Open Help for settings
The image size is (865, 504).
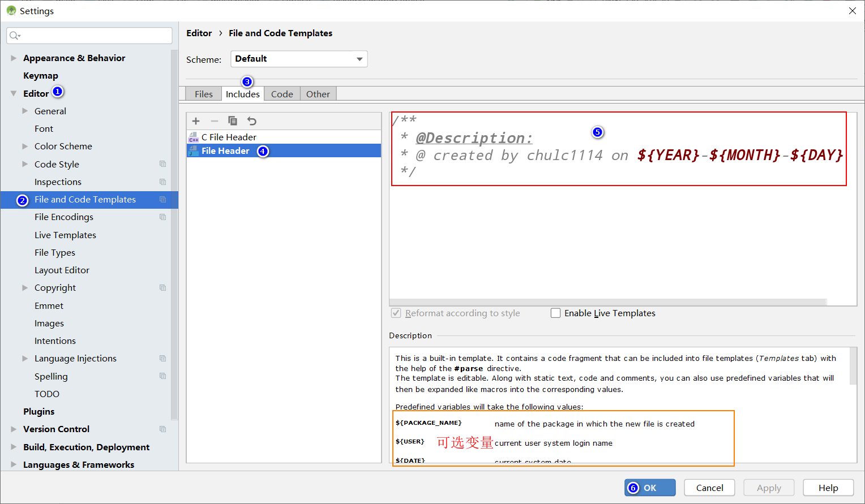(828, 488)
